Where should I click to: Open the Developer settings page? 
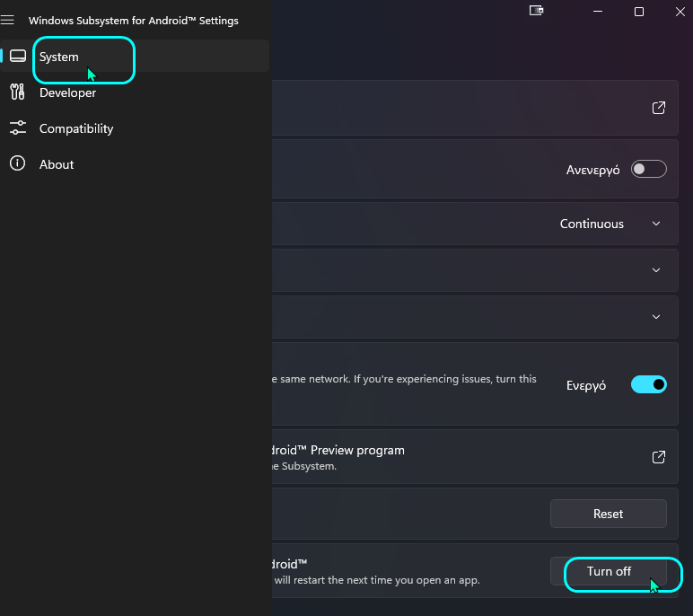[135, 92]
